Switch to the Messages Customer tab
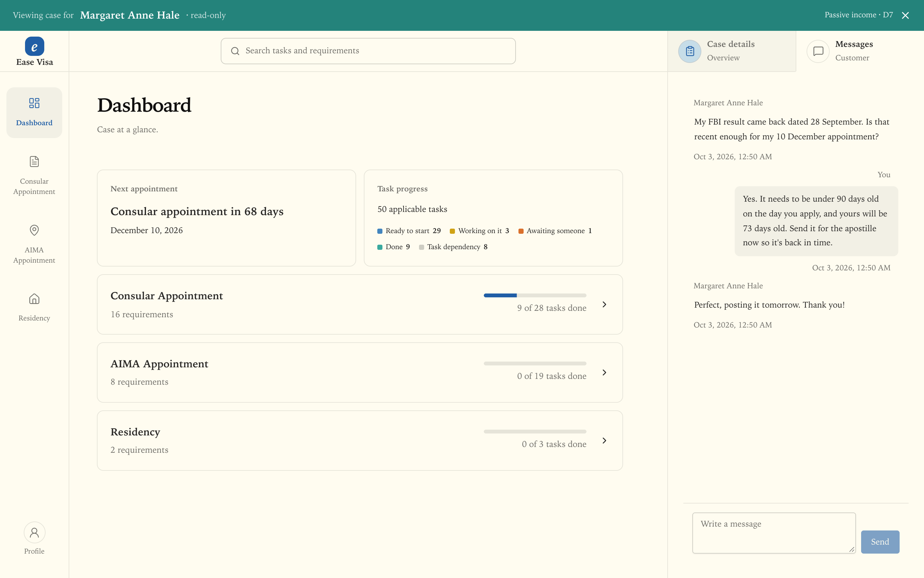The height and width of the screenshot is (578, 924). point(860,51)
